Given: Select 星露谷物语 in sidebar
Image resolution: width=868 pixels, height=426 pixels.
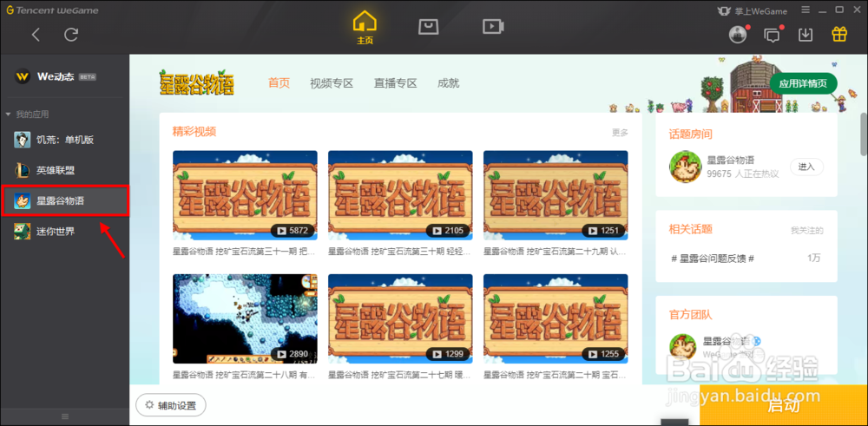Looking at the screenshot, I should [65, 200].
